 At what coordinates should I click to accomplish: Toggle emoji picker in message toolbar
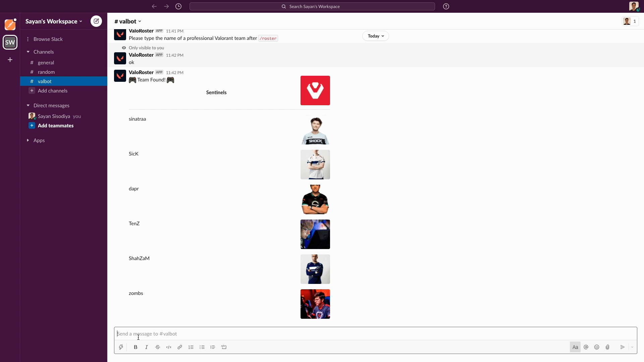[597, 347]
